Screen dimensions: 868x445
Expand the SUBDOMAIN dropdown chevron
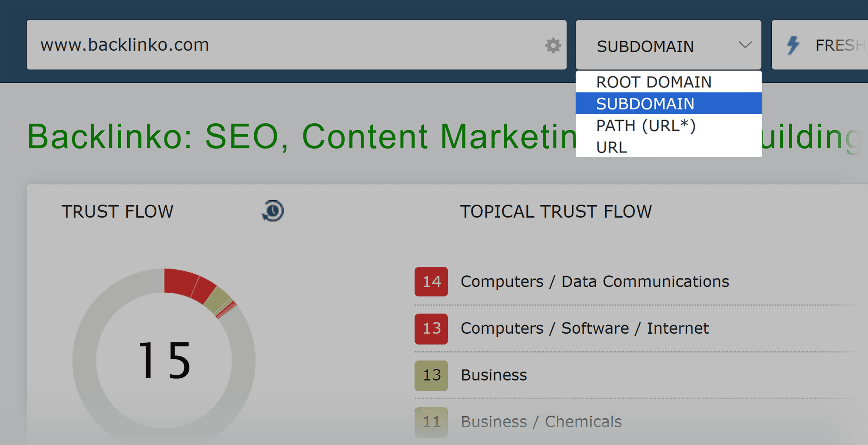(745, 45)
